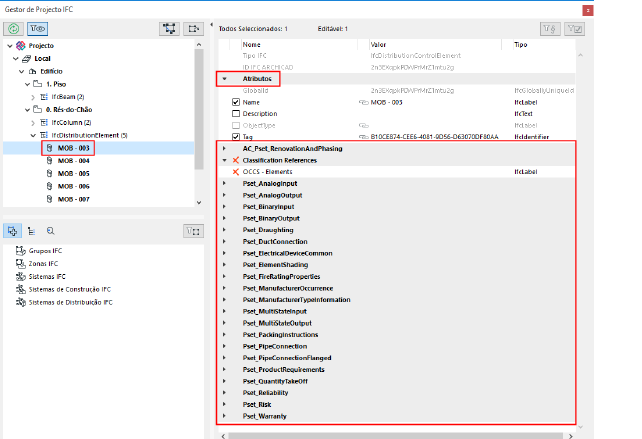Click the panel collapse arrow left of properties

pyautogui.click(x=211, y=25)
